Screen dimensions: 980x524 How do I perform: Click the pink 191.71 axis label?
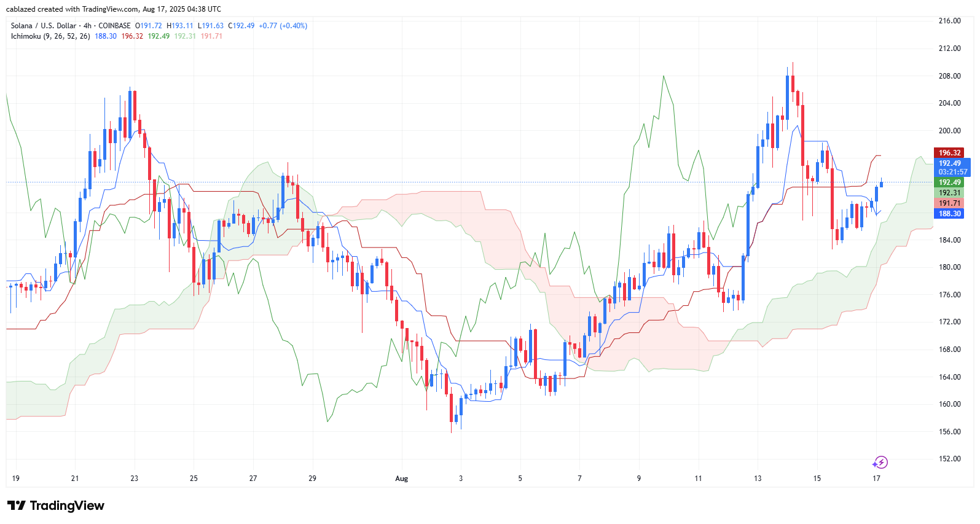click(x=949, y=203)
